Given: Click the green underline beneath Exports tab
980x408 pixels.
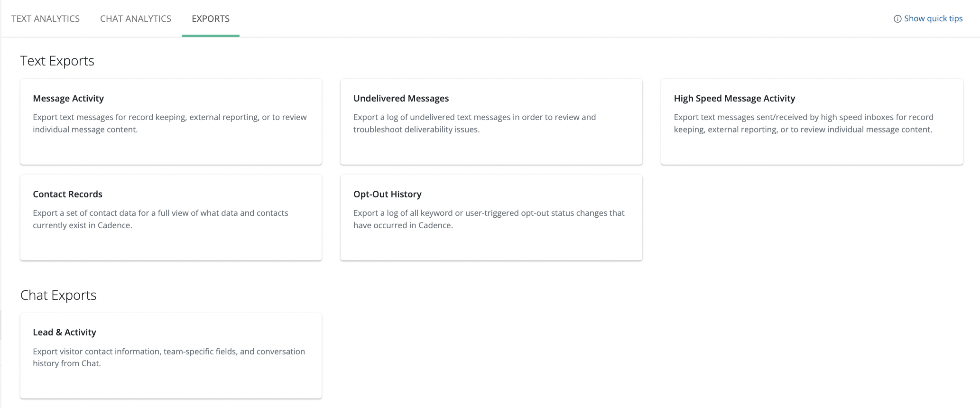Looking at the screenshot, I should 211,36.
